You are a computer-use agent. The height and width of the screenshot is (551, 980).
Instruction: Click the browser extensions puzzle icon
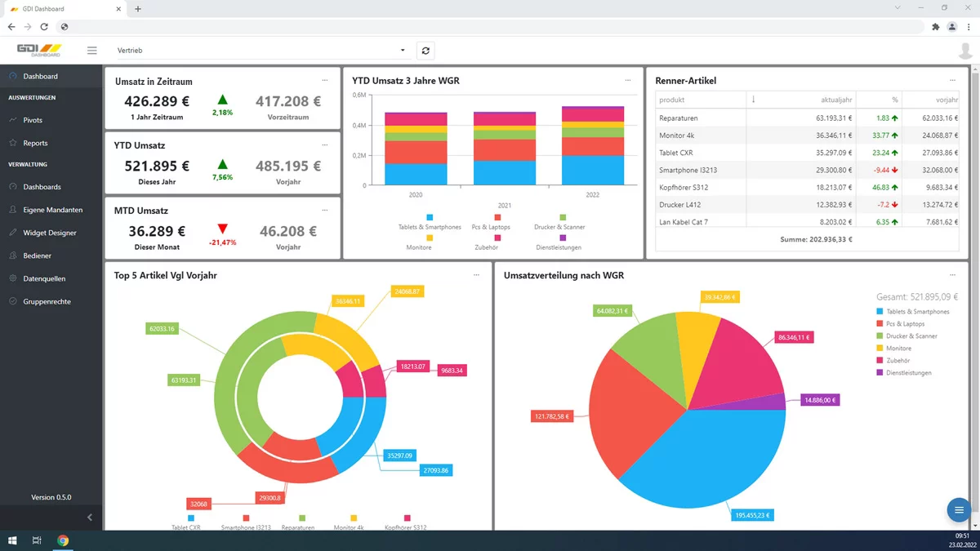point(935,27)
